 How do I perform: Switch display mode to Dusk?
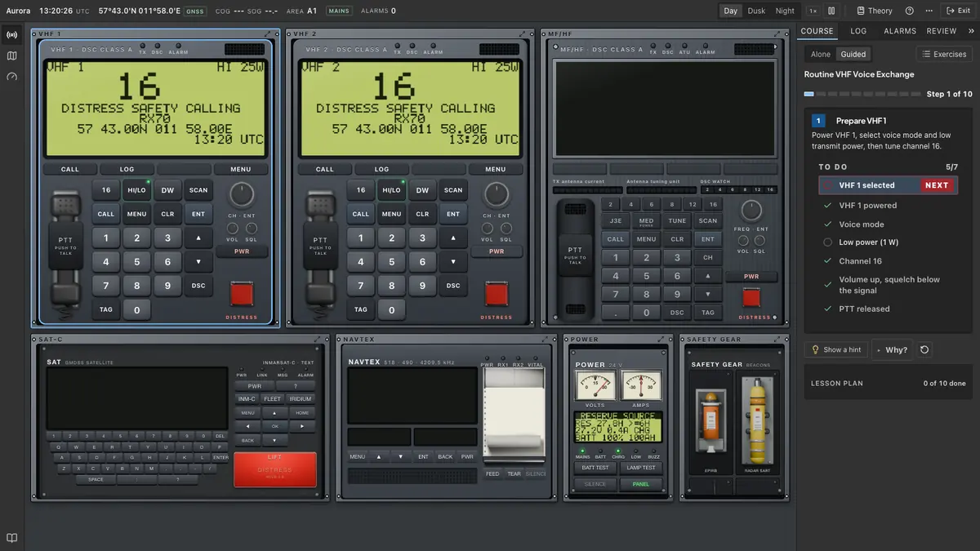coord(756,11)
